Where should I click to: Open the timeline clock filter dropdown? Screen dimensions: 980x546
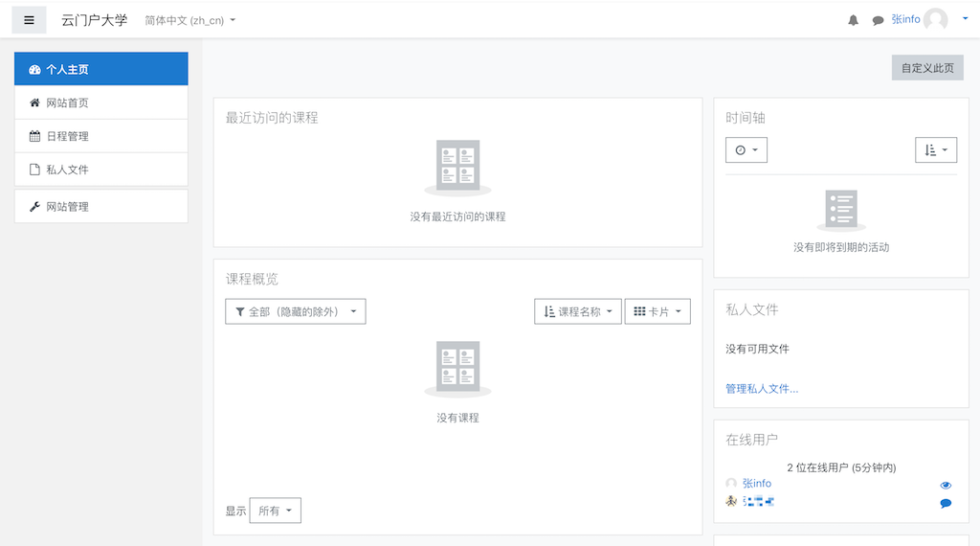[x=746, y=150]
